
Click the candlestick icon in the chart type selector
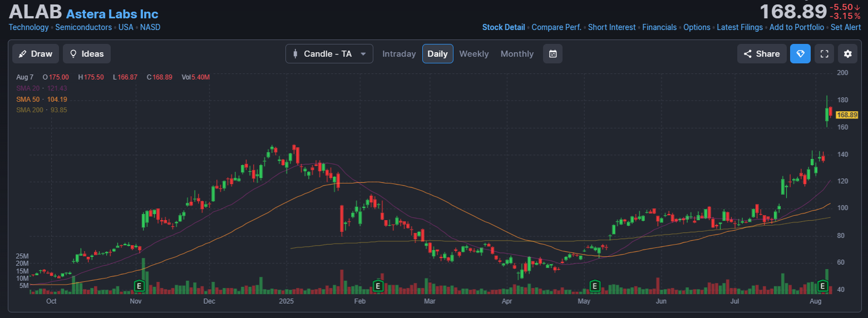click(295, 54)
